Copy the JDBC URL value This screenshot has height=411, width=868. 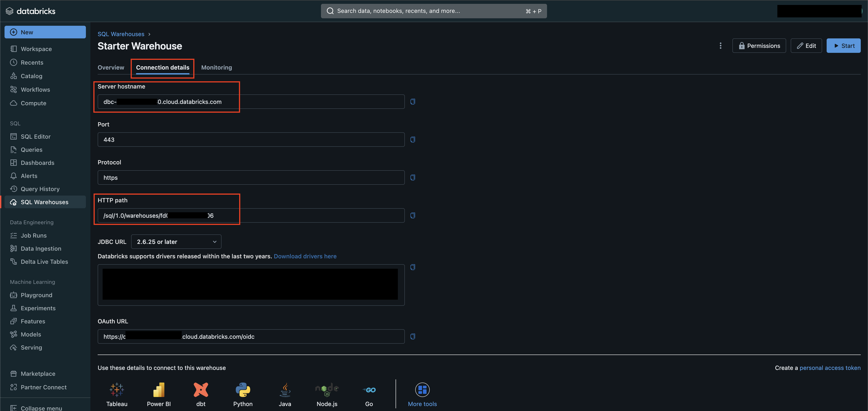point(413,267)
